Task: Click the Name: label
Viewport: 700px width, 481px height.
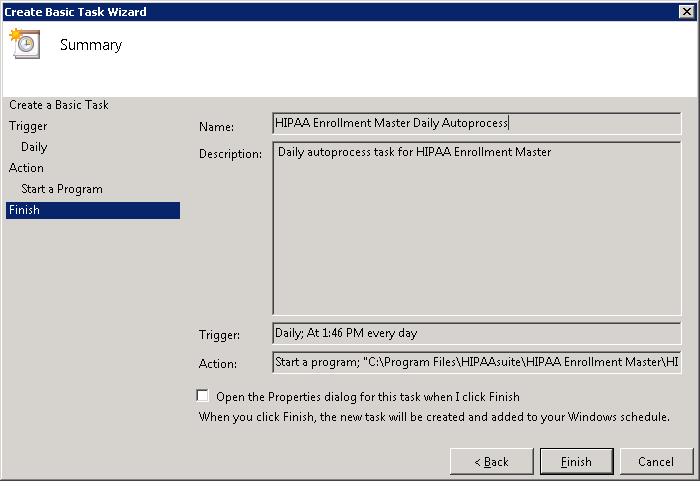Action: [x=217, y=127]
